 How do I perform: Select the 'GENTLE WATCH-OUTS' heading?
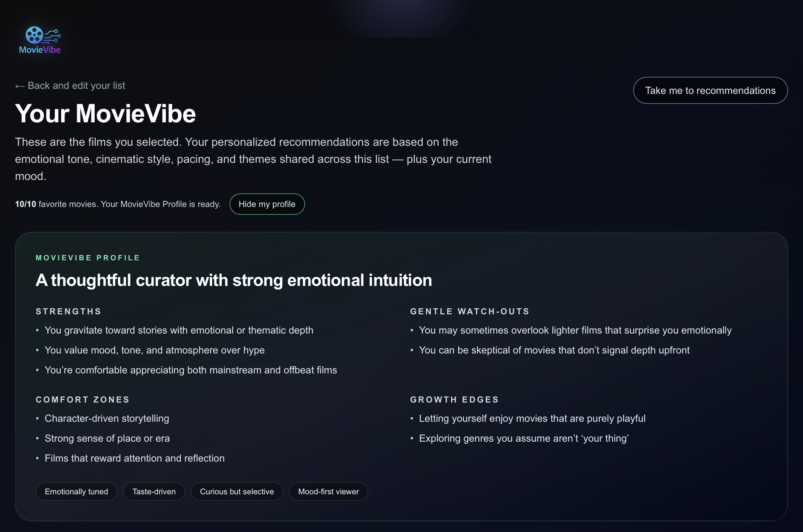[469, 311]
